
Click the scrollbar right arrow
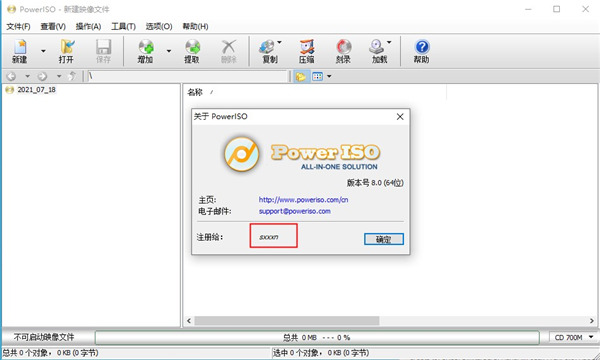click(592, 321)
